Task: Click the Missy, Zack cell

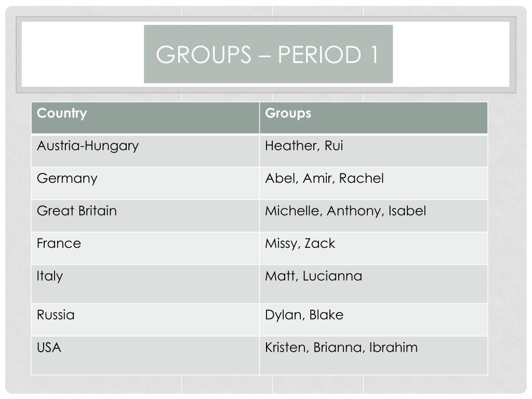Action: click(374, 248)
